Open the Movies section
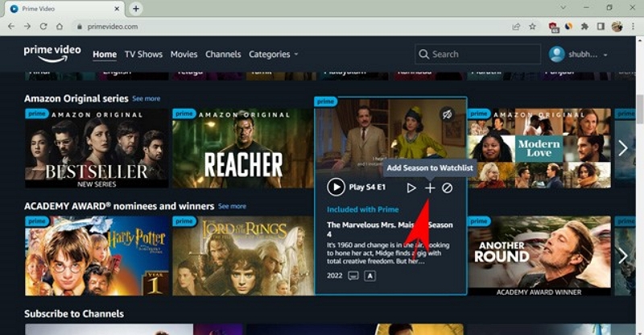Viewport: 644px width, 335px height. [184, 54]
